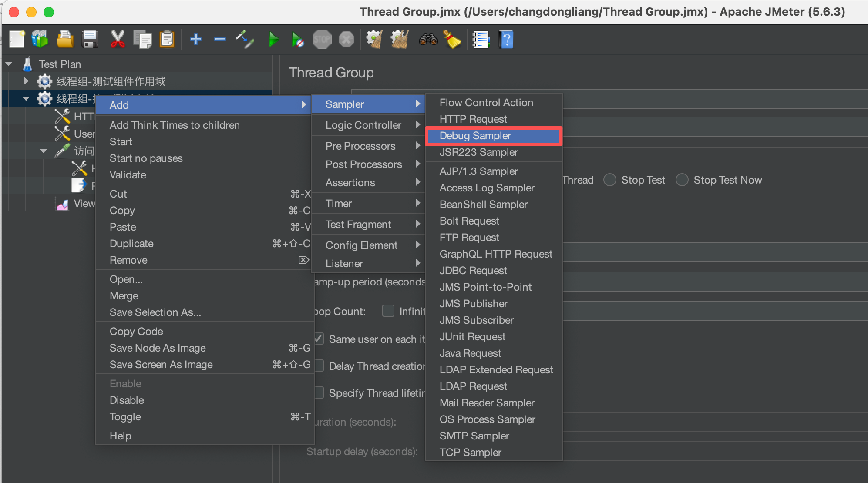This screenshot has width=868, height=483.
Task: Click Add Think Times to children
Action: click(175, 125)
